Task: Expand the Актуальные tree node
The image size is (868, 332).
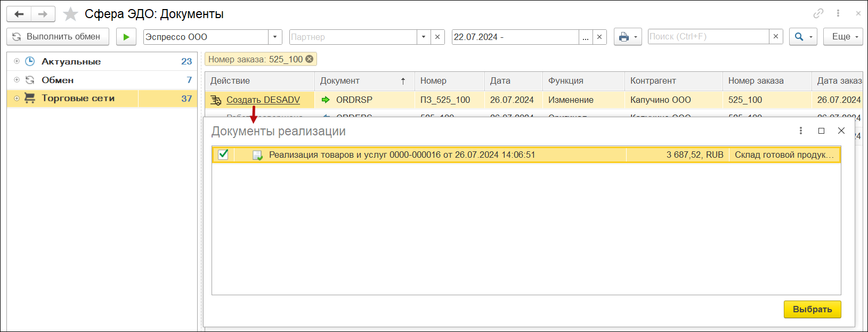Action: (x=17, y=61)
